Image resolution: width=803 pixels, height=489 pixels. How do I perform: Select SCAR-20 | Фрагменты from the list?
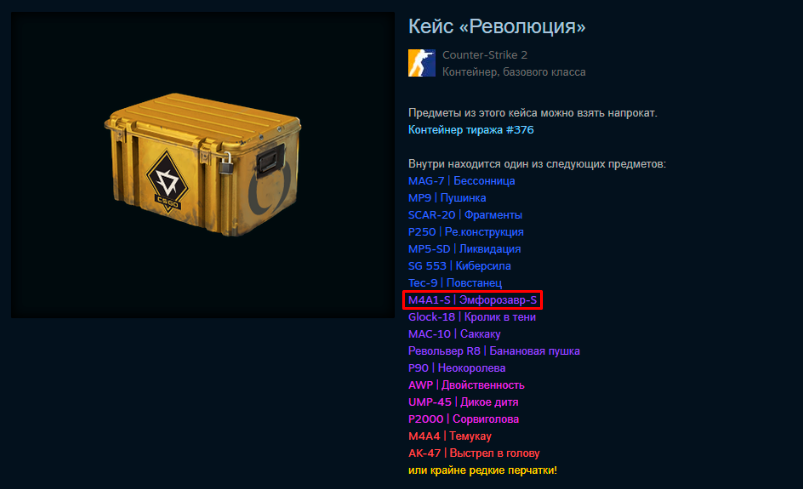(x=465, y=215)
